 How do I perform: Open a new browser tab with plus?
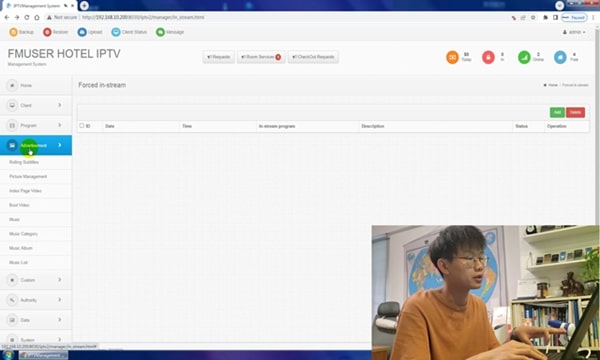(84, 5)
